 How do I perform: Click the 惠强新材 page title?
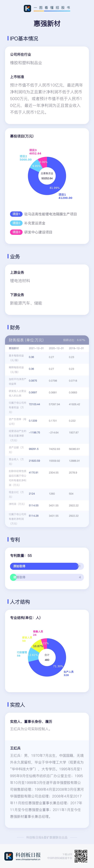tap(47, 24)
